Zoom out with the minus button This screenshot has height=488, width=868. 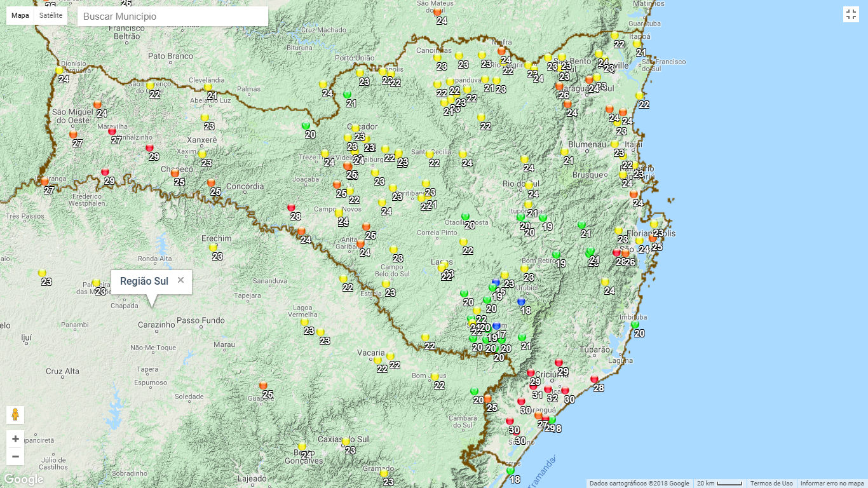(x=15, y=456)
